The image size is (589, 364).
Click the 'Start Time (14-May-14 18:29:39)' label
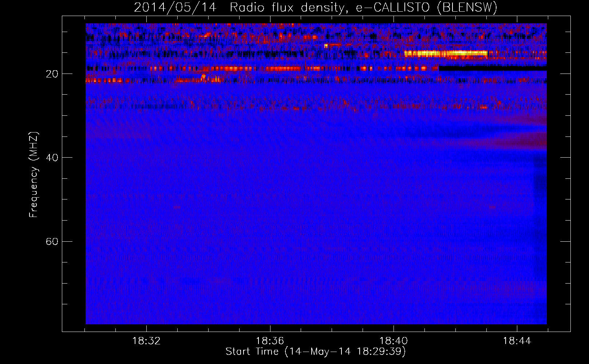click(x=316, y=352)
